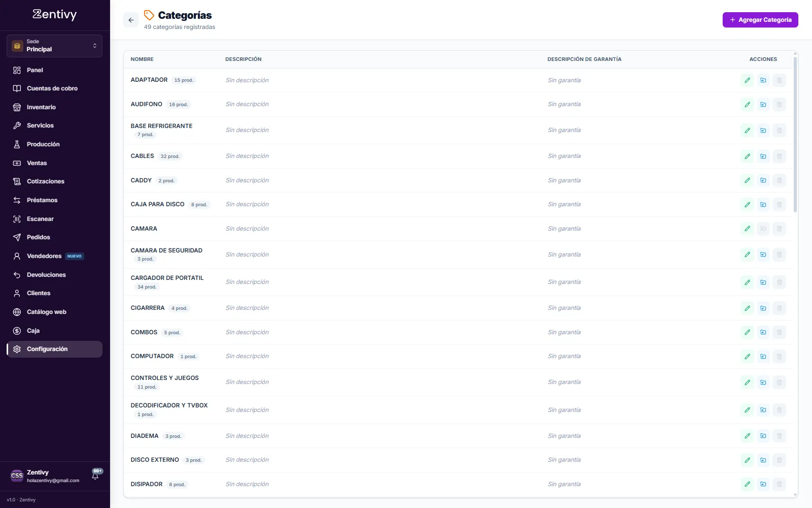Edit the CAMARA DE SEGURIDAD category
The width and height of the screenshot is (812, 508).
coord(747,255)
